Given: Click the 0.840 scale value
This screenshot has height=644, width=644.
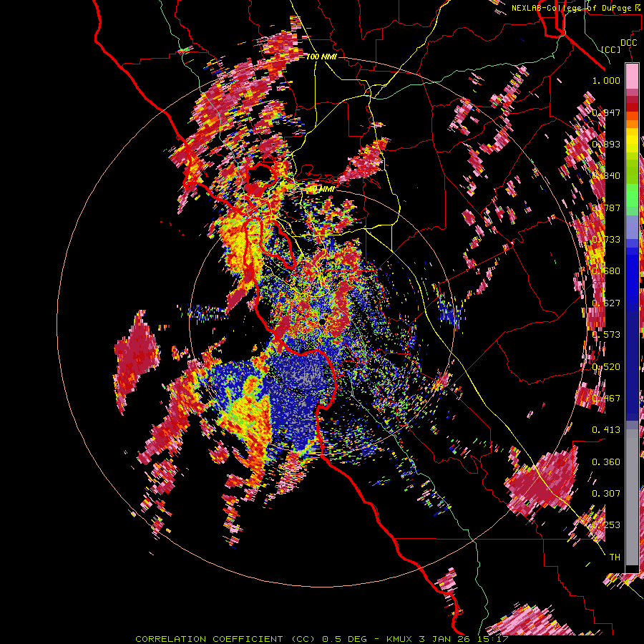Looking at the screenshot, I should (606, 176).
